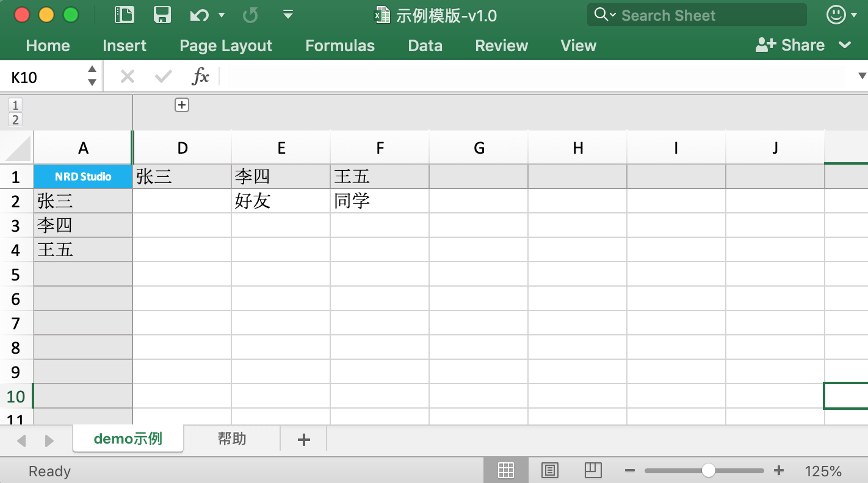Adjust the zoom slider
Image resolution: width=868 pixels, height=483 pixels.
(708, 470)
